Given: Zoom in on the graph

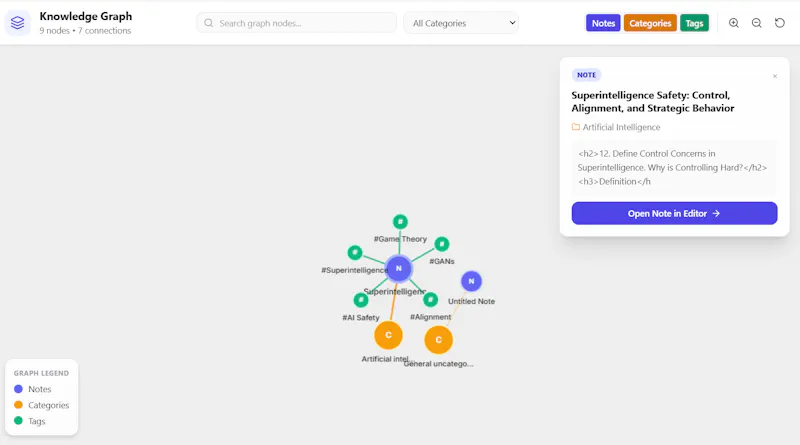Looking at the screenshot, I should (734, 23).
